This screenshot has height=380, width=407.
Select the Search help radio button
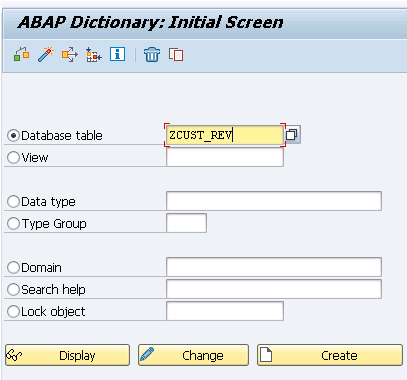[x=13, y=290]
